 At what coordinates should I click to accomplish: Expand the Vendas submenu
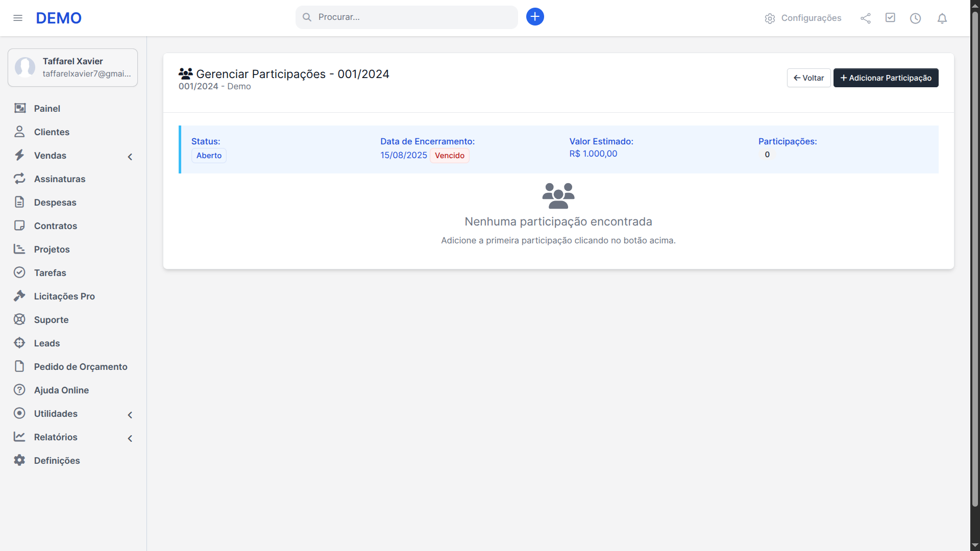[130, 157]
